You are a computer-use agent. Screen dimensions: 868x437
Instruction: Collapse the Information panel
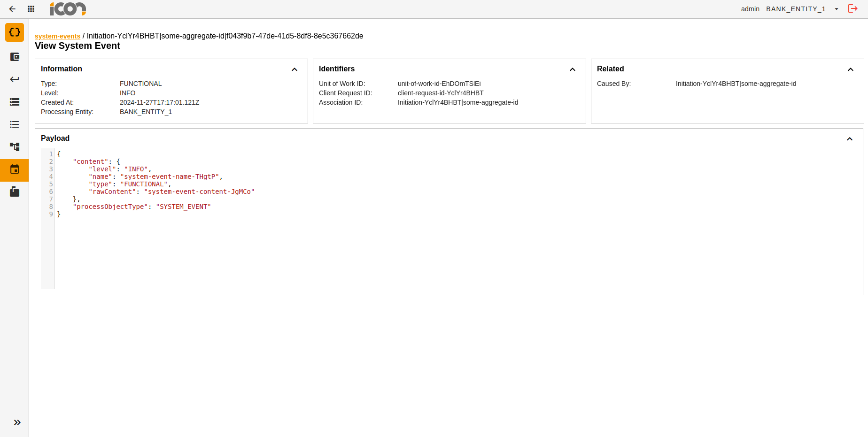click(294, 69)
